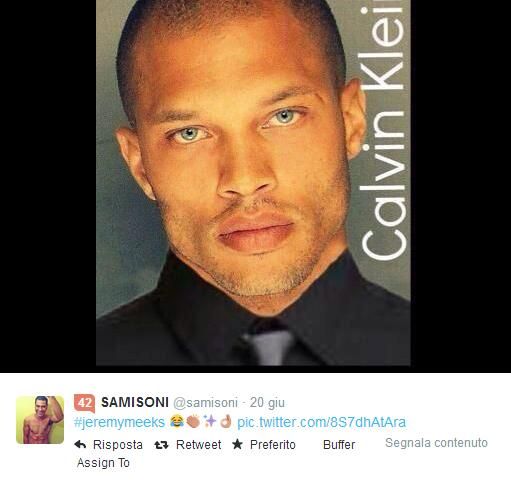Click the reply arrow icon
Image resolution: width=511 pixels, height=487 pixels.
(80, 444)
